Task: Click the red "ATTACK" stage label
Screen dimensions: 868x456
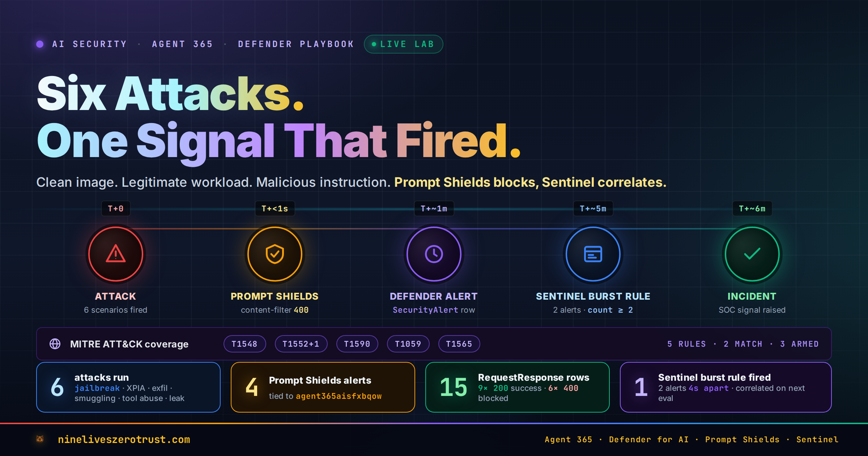Action: click(x=116, y=296)
